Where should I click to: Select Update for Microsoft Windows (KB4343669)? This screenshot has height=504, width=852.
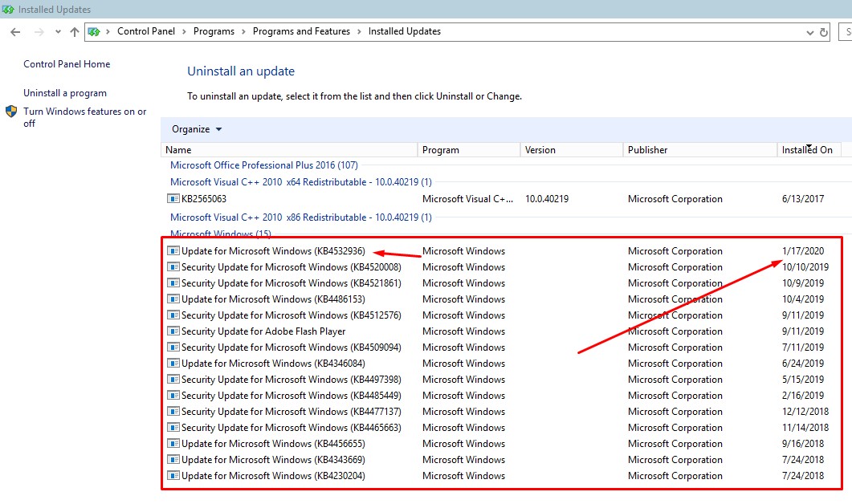coord(273,460)
